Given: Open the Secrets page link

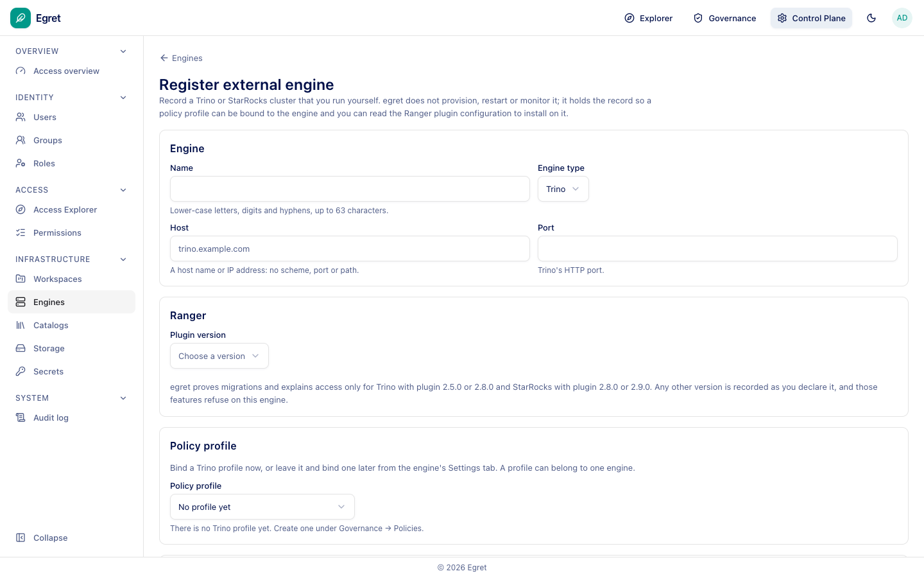Looking at the screenshot, I should click(x=72, y=372).
